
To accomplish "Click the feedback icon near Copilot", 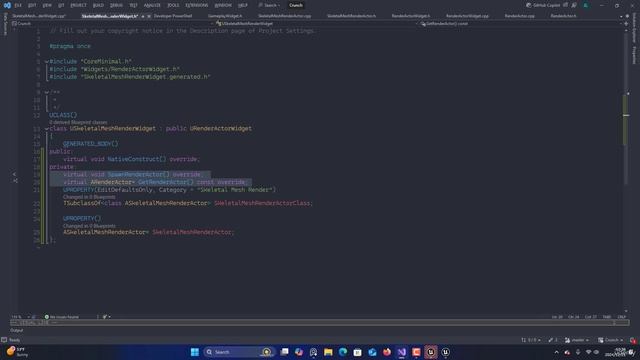I will tap(574, 5).
